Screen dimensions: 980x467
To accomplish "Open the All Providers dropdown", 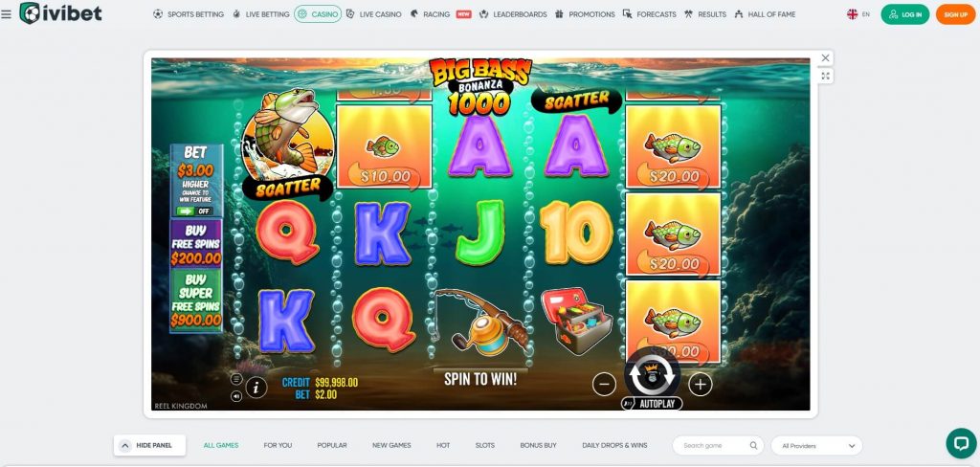I will pos(816,446).
